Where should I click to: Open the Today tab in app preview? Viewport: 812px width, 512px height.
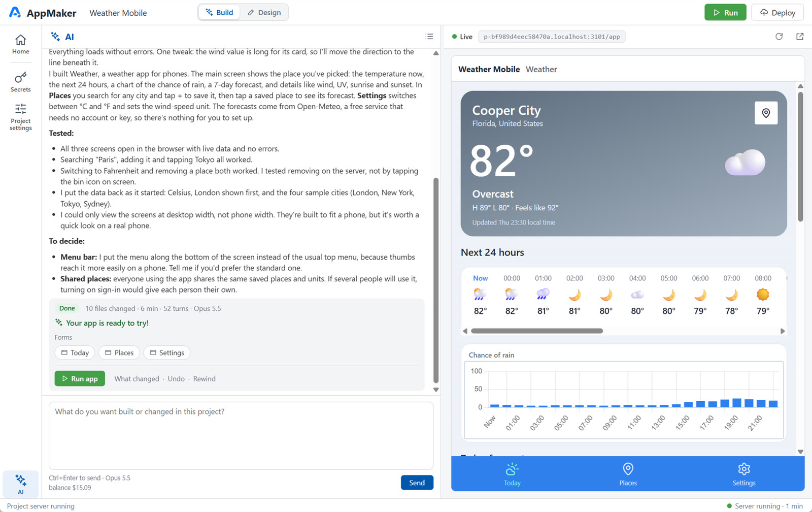tap(512, 474)
